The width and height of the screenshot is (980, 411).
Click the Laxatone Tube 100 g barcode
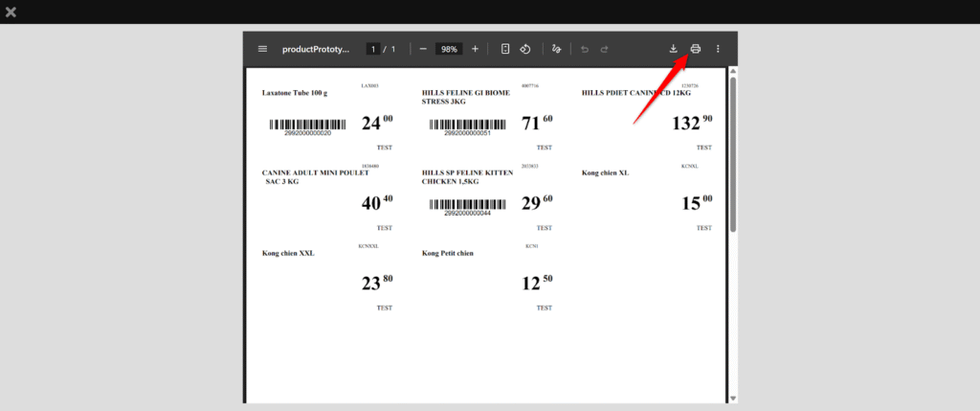pos(307,125)
